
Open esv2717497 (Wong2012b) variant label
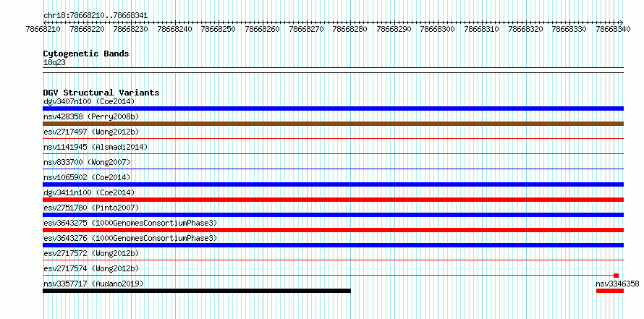tap(91, 132)
